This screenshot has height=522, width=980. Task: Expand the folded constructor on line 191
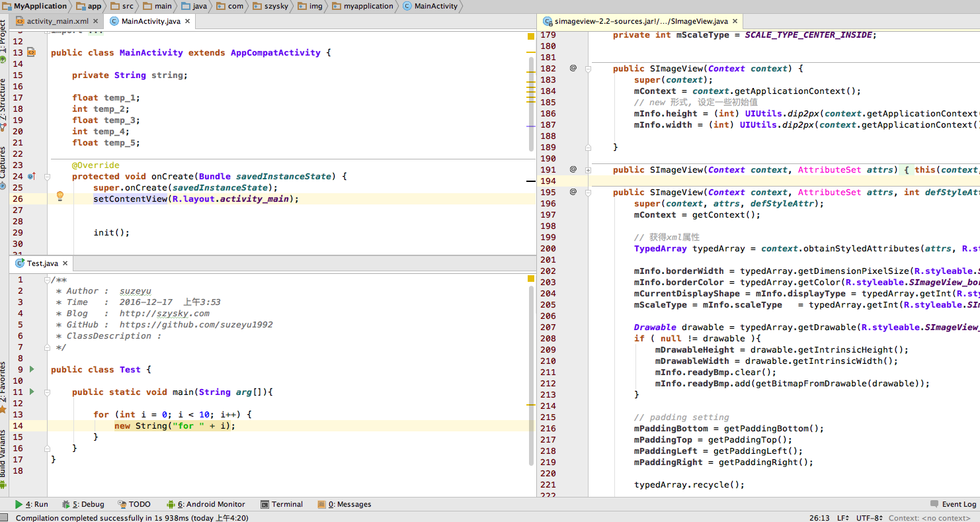point(588,170)
